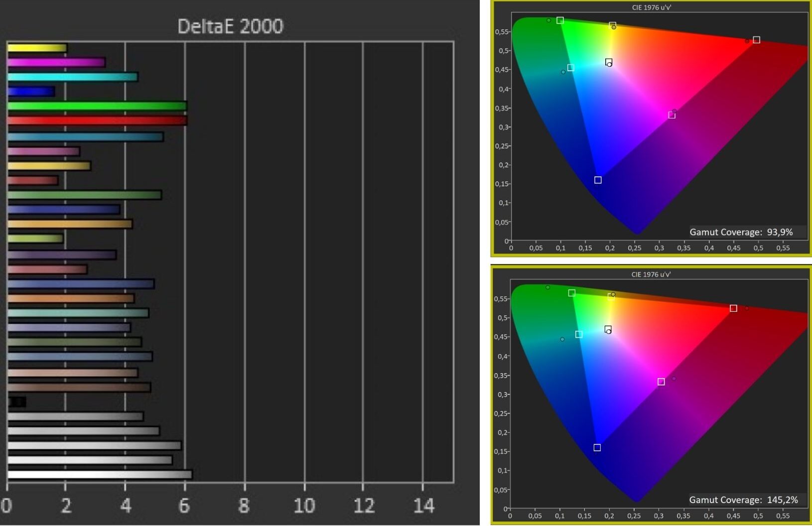
Task: Select blue target square in top CIE chart
Action: click(x=598, y=180)
